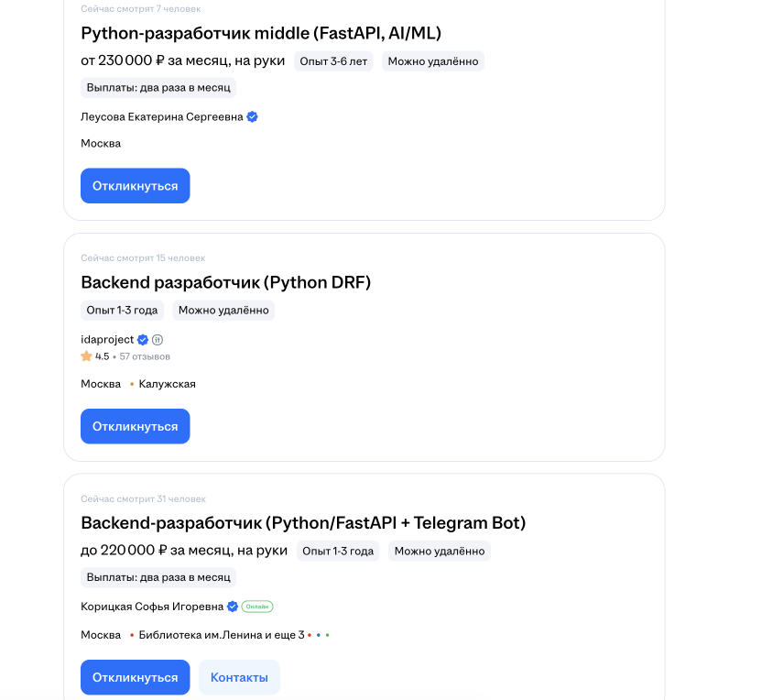772x700 pixels.
Task: Click the blue verified checkmark beside idaproject
Action: [x=142, y=339]
